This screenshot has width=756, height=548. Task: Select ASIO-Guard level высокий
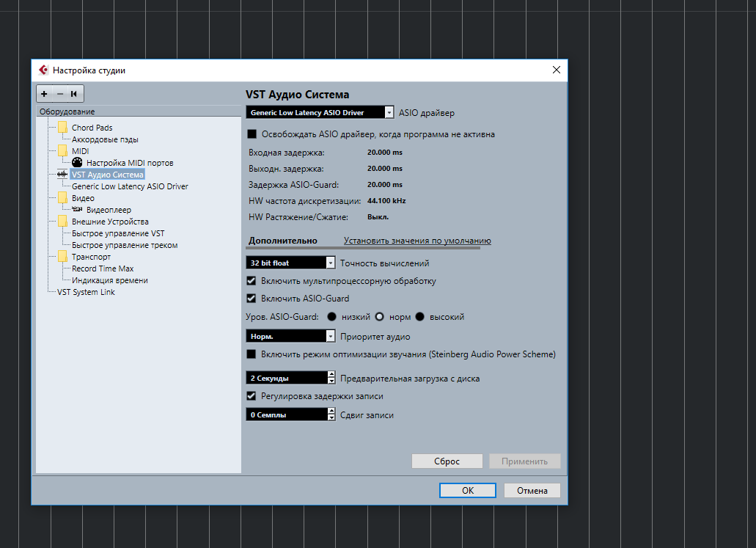(420, 317)
